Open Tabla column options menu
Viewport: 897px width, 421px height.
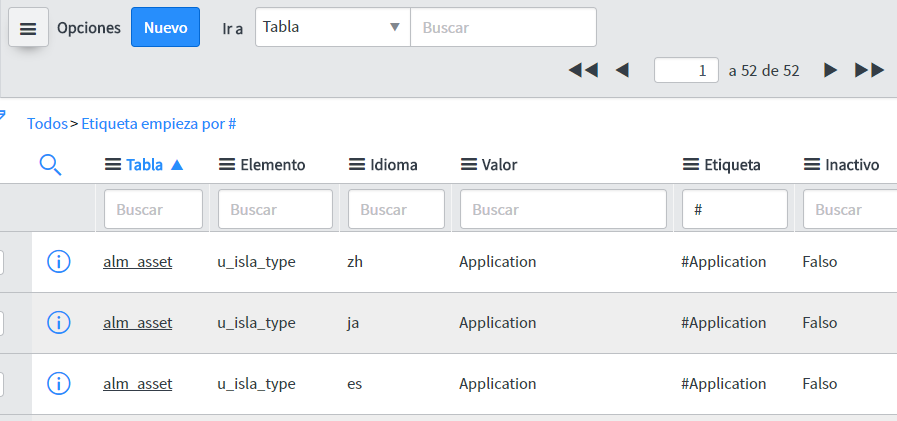click(113, 165)
